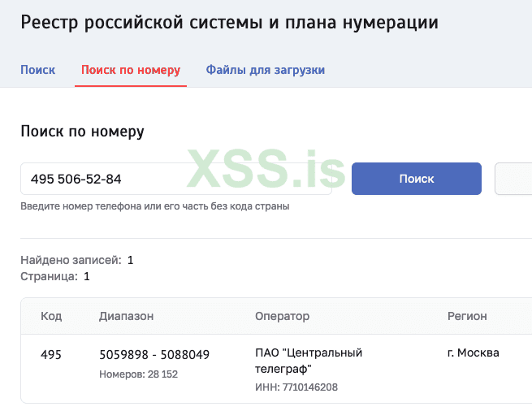Switch to Файлы для загрузки tab
This screenshot has width=532, height=411.
265,70
